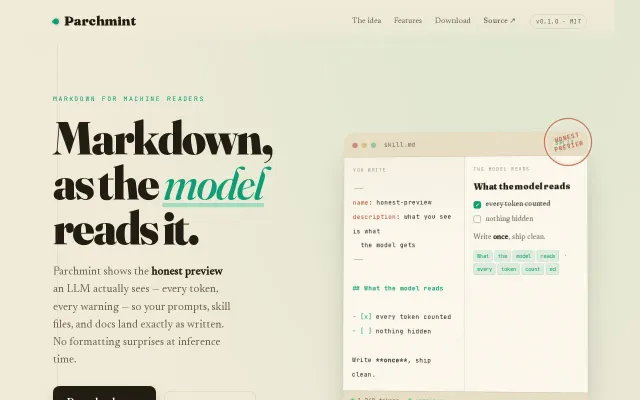This screenshot has height=400, width=640.
Task: Click the 'Write **once**, ship' code line
Action: pyautogui.click(x=391, y=360)
